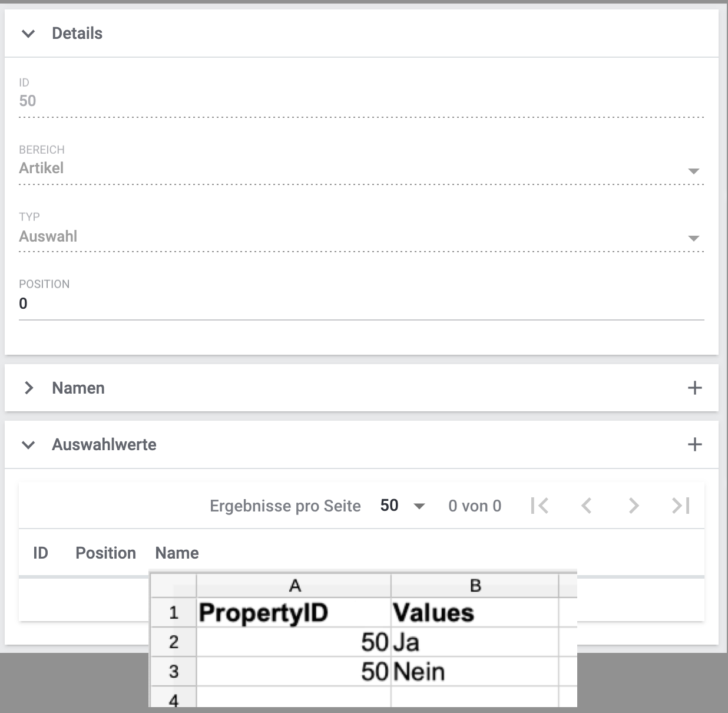Open the Typ dropdown showing Auswahl
This screenshot has width=728, height=713.
(x=693, y=238)
